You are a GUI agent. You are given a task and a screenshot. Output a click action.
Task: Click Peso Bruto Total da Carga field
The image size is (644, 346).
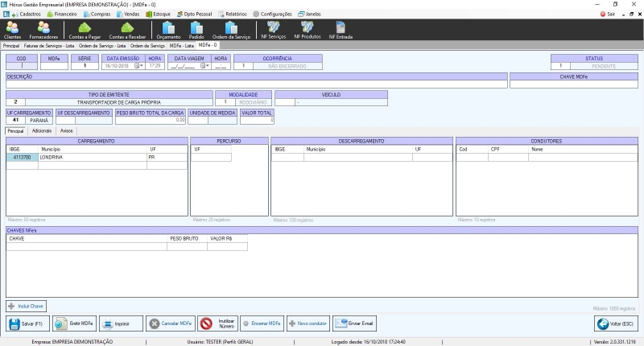151,120
